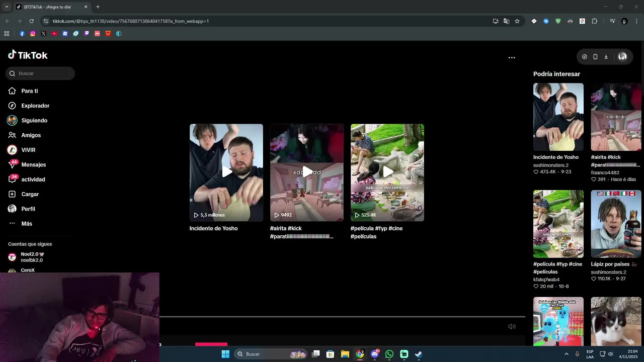
Task: Focus the TikTok Buscar search box
Action: (40, 73)
